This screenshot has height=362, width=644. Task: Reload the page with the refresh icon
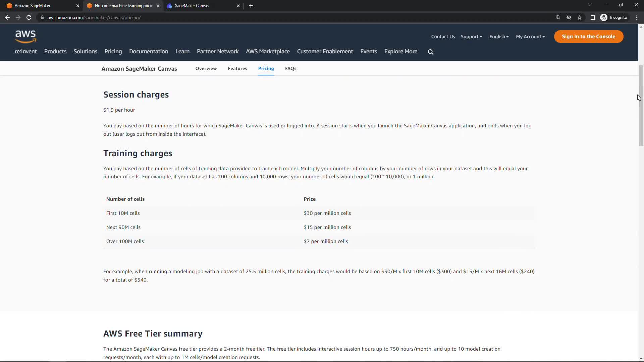[x=29, y=17]
